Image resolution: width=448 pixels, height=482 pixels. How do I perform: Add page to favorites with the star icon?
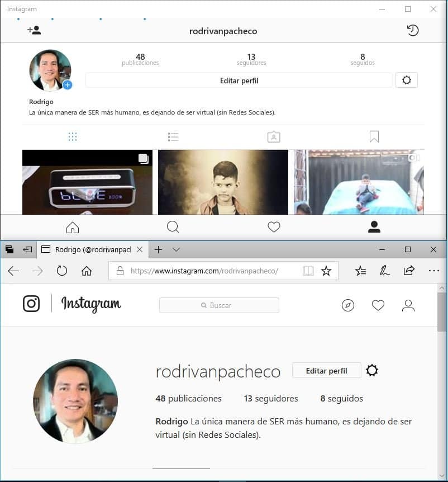click(x=327, y=271)
